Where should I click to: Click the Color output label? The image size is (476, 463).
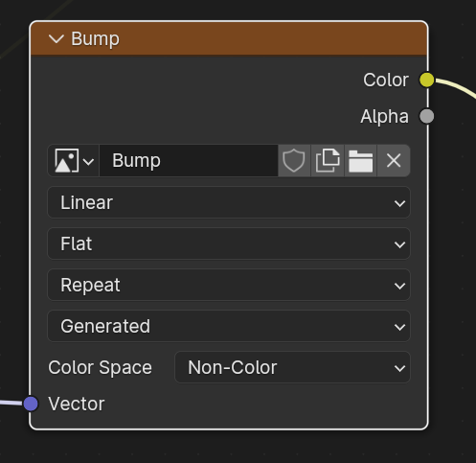[x=386, y=80]
